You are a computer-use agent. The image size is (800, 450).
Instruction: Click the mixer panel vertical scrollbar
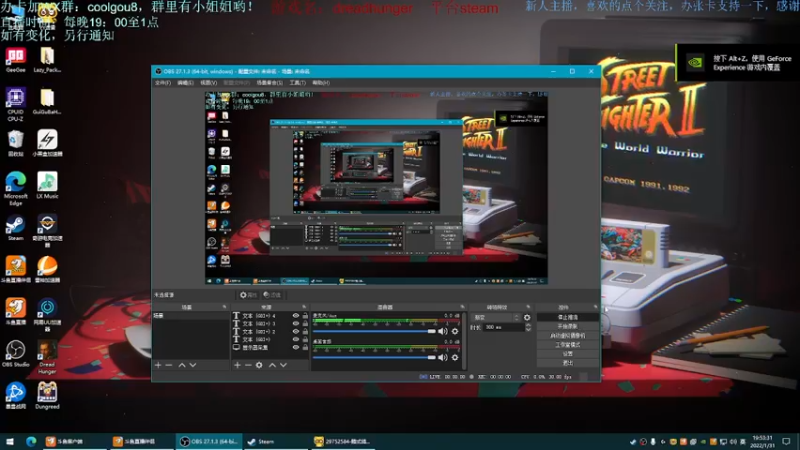464,339
